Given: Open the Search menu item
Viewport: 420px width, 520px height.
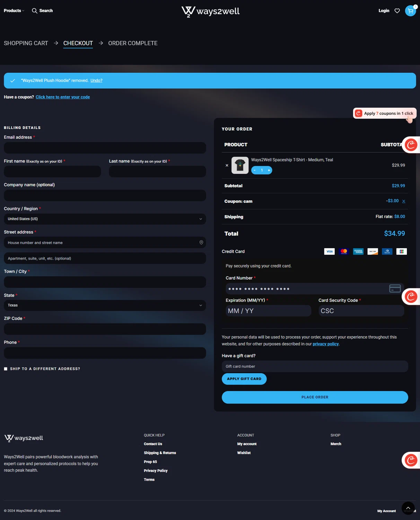Looking at the screenshot, I should (46, 11).
